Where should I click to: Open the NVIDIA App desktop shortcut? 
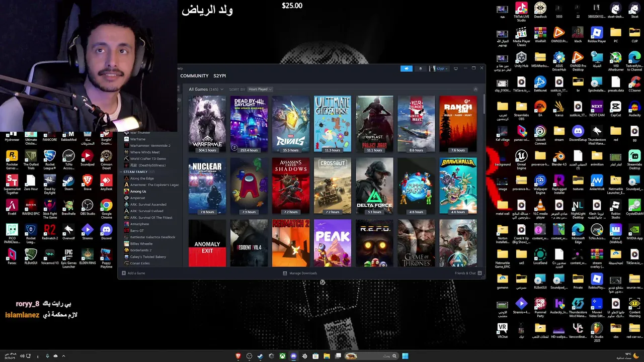(x=634, y=232)
